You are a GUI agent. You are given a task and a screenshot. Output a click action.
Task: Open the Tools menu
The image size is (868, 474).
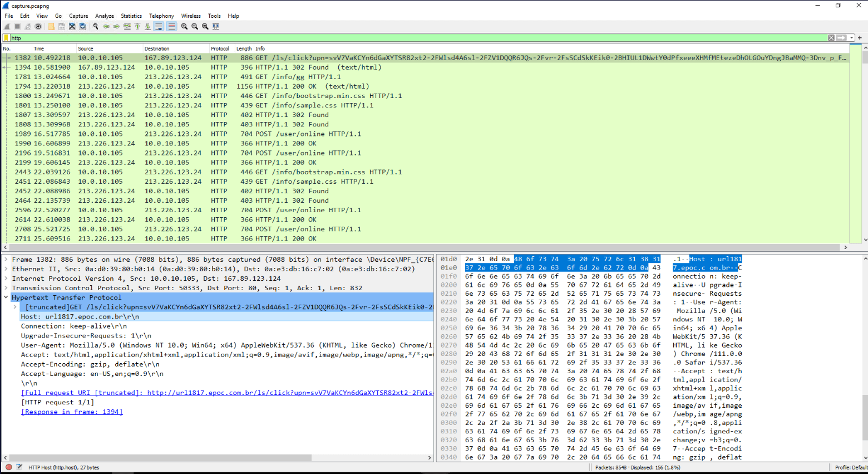coord(214,16)
